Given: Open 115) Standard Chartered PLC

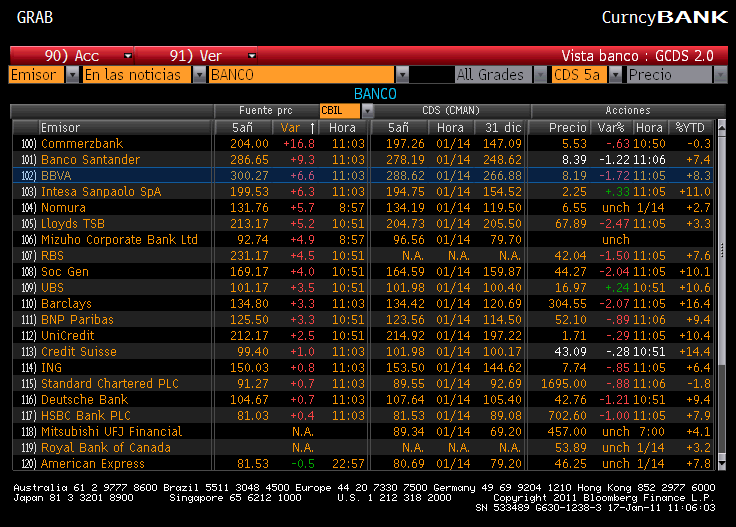Looking at the screenshot, I should click(x=109, y=384).
